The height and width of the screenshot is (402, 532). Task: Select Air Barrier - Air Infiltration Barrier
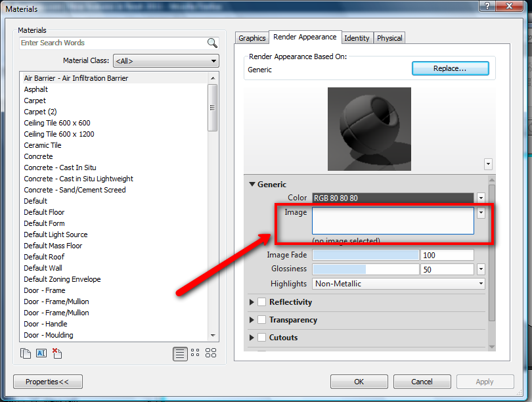pos(76,78)
